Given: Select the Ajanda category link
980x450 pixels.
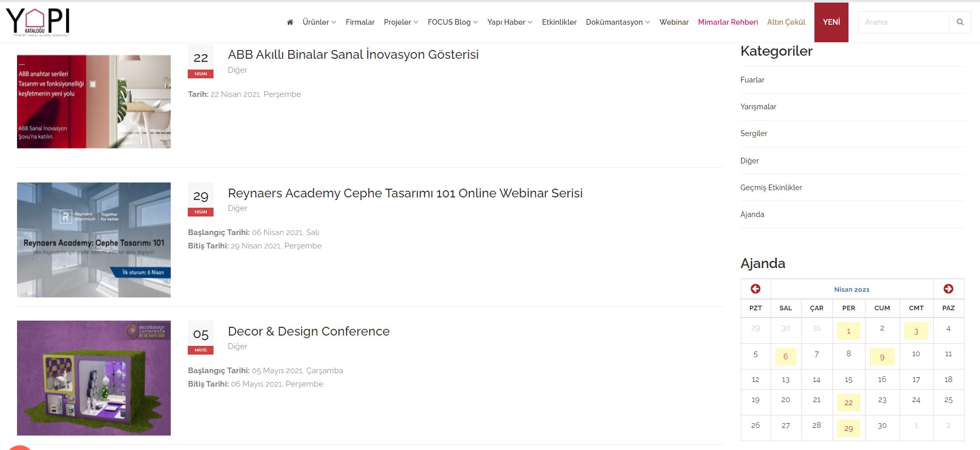Looking at the screenshot, I should tap(752, 214).
